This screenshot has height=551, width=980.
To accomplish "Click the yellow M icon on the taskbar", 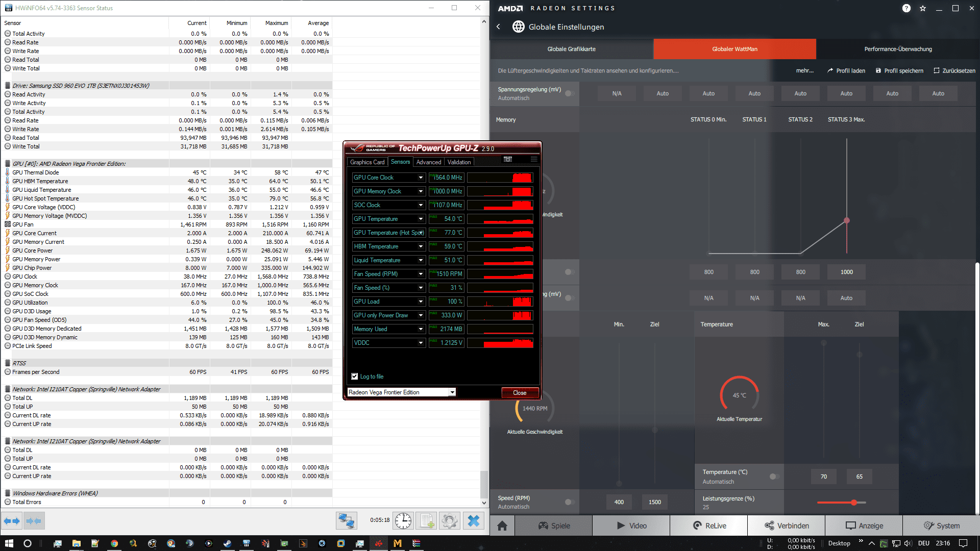I will [x=398, y=543].
